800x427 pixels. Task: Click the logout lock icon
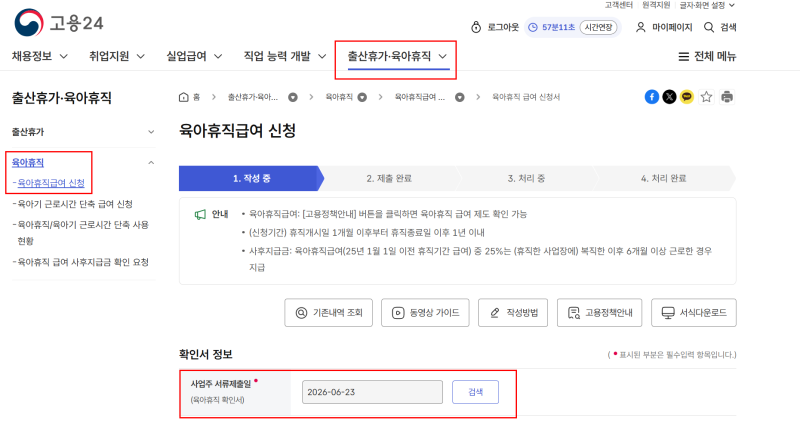tap(476, 27)
